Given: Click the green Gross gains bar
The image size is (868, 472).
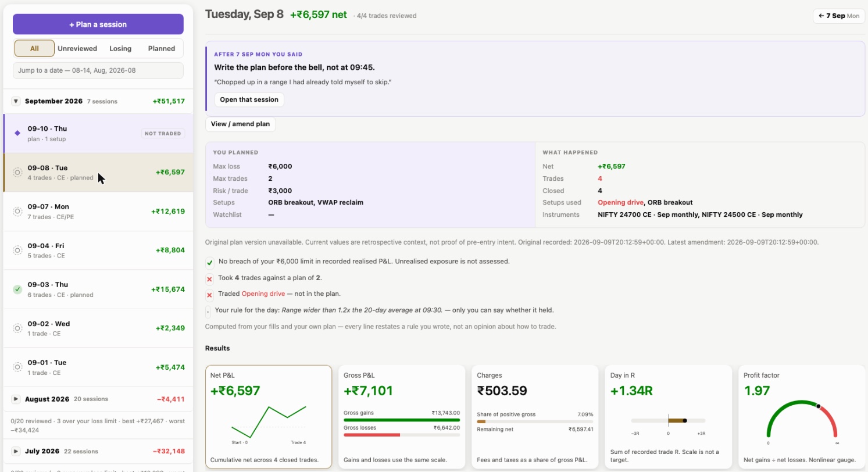Looking at the screenshot, I should tap(402, 420).
